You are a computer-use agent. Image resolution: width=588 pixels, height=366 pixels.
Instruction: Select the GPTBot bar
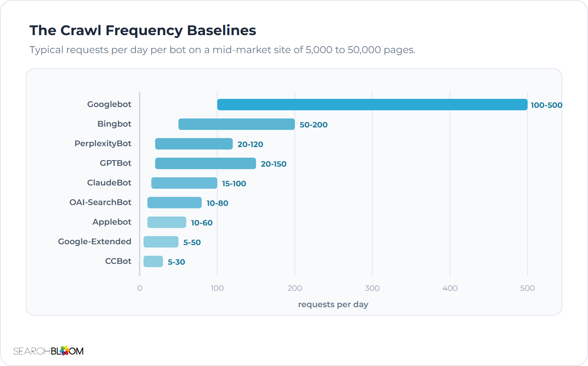tap(205, 163)
